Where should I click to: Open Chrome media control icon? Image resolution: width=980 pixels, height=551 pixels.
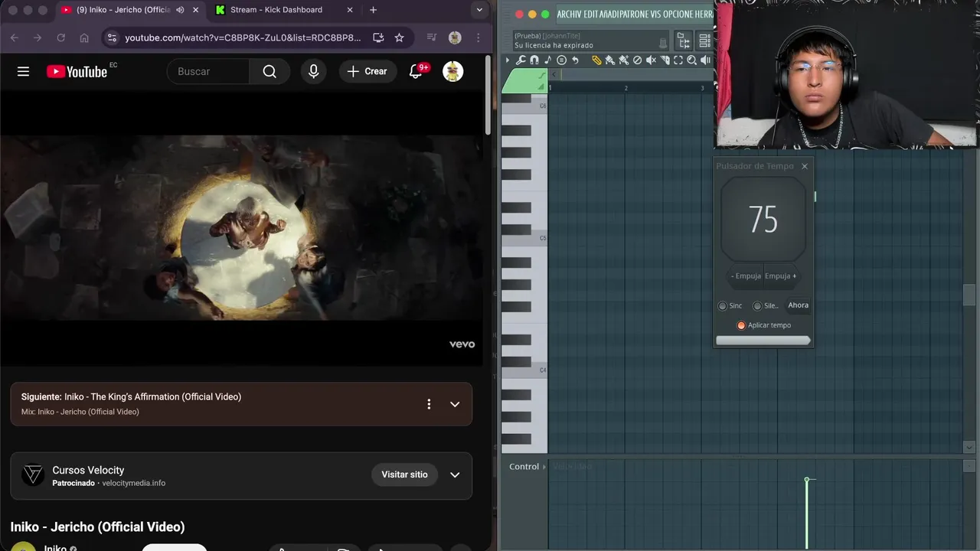click(431, 37)
